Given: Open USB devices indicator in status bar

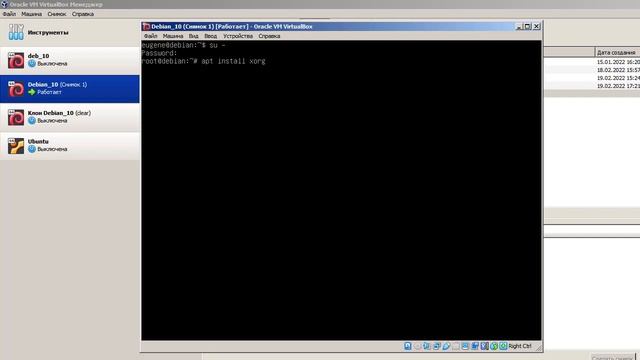Looking at the screenshot, I should point(446,346).
